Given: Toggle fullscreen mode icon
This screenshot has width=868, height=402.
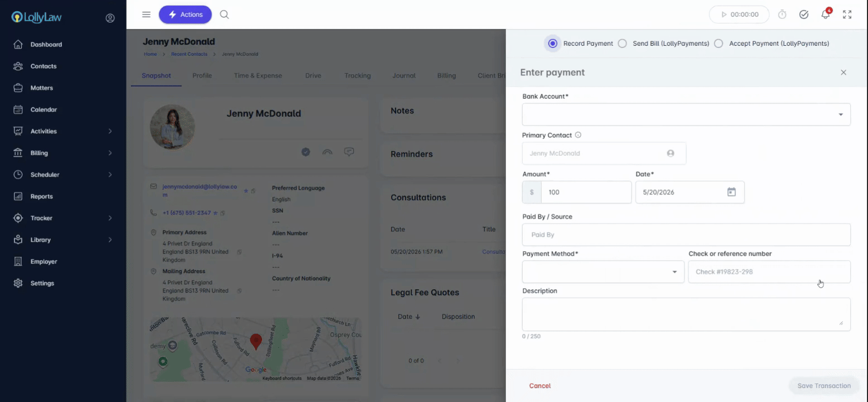Looking at the screenshot, I should [x=847, y=15].
